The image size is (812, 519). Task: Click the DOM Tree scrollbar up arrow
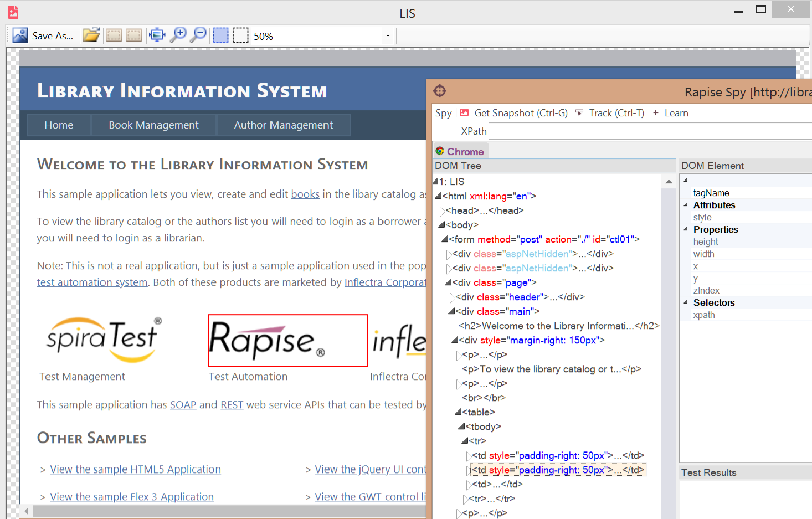click(x=669, y=182)
